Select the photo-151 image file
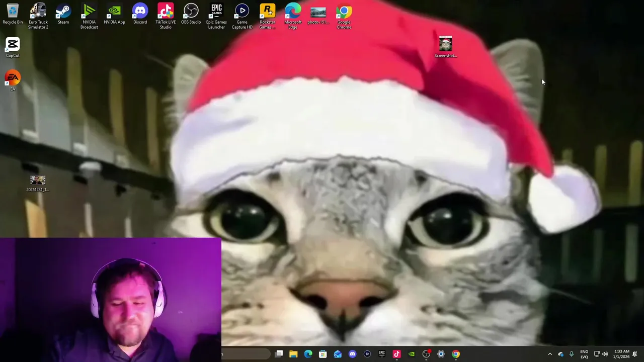Viewport: 644px width, 362px height. [318, 14]
